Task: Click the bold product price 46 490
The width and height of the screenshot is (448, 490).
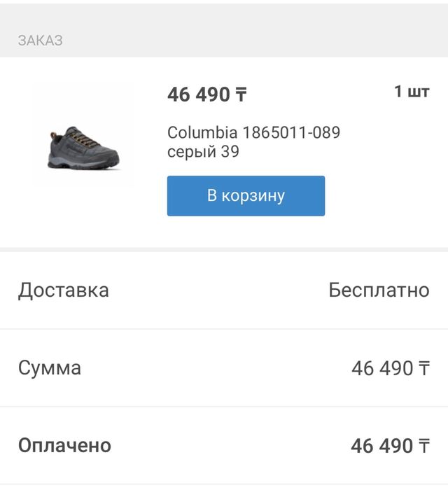Action: (199, 94)
